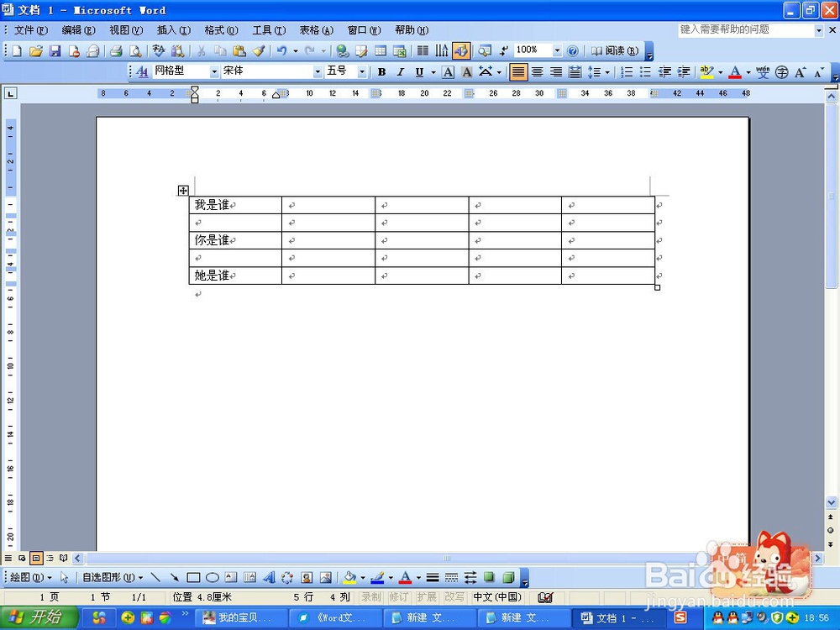Toggle bulleted list formatting

click(x=645, y=71)
